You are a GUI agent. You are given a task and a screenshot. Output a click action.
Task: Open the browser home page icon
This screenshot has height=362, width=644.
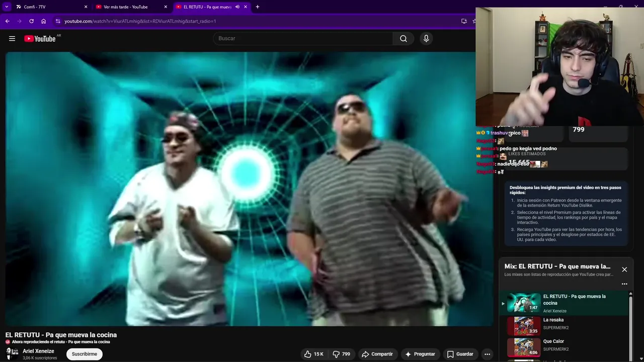pyautogui.click(x=43, y=21)
